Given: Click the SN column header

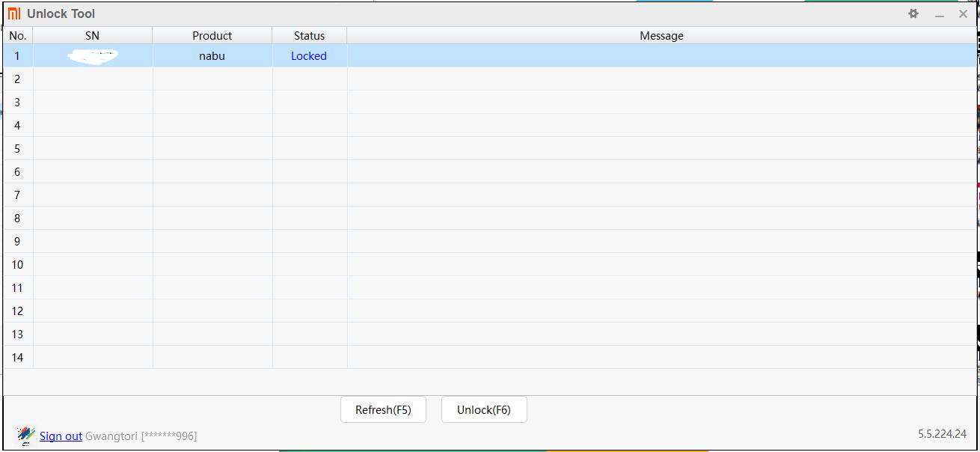Looking at the screenshot, I should click(x=93, y=35).
